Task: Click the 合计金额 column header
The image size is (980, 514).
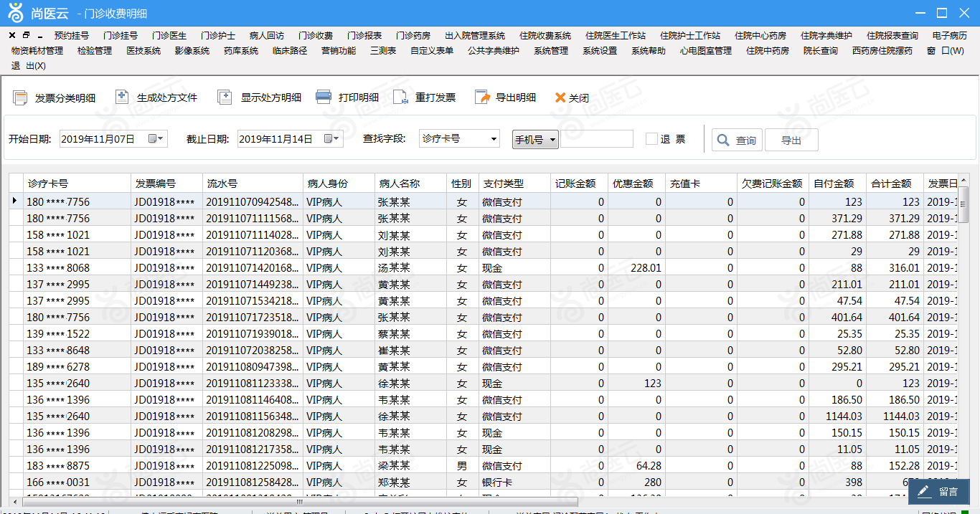Action: point(895,184)
